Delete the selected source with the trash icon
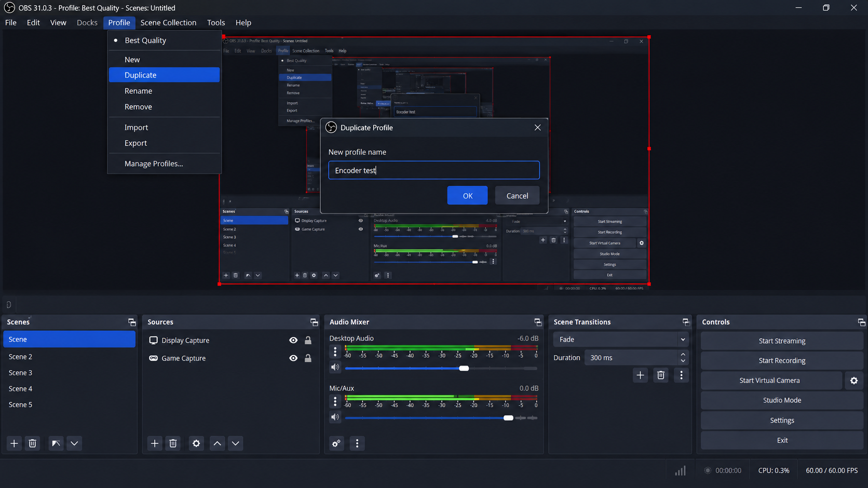 (x=173, y=443)
